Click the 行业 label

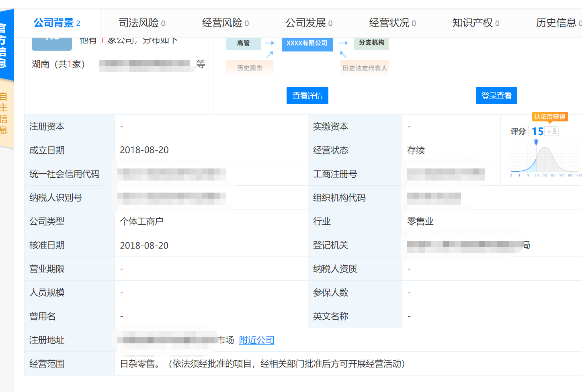322,222
